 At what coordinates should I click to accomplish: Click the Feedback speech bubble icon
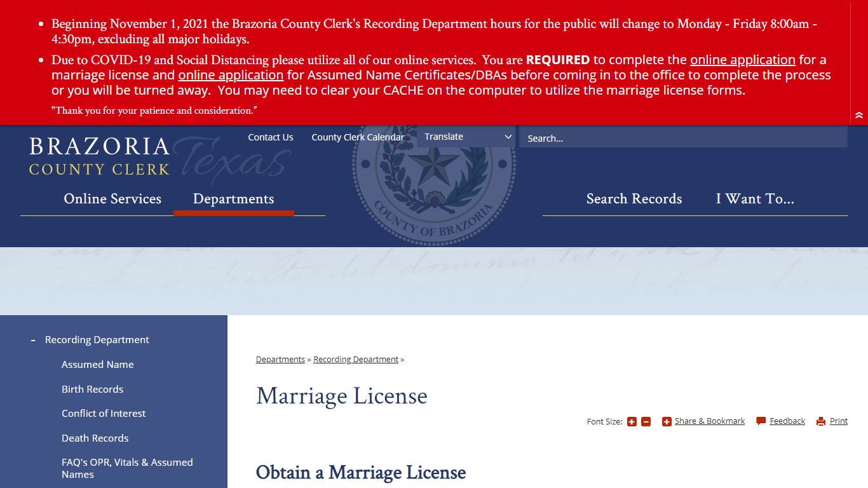[761, 421]
